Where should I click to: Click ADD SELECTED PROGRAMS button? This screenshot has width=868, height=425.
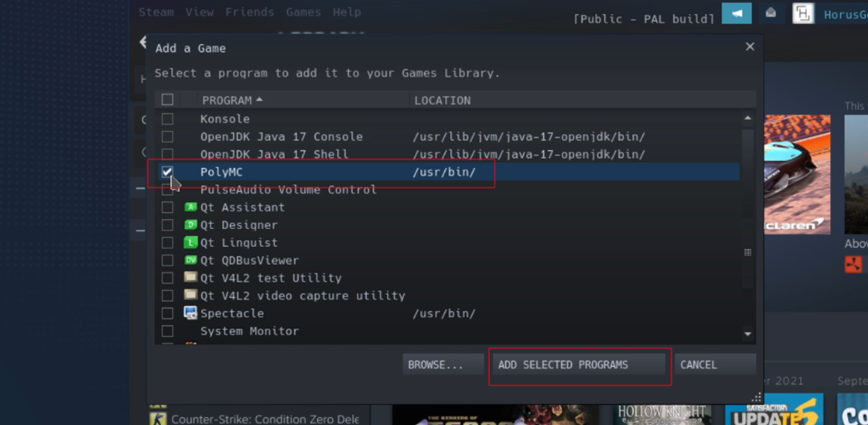579,365
